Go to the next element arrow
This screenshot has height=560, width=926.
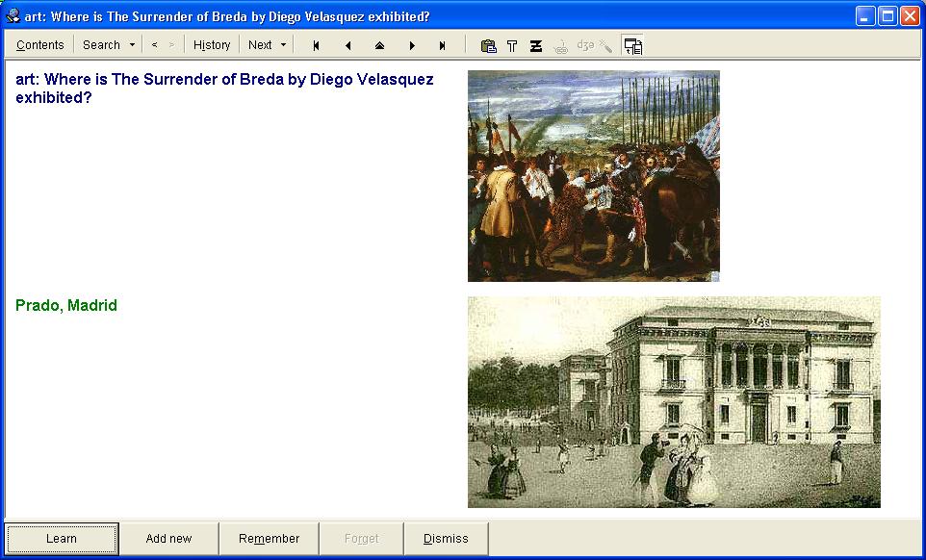click(x=412, y=45)
